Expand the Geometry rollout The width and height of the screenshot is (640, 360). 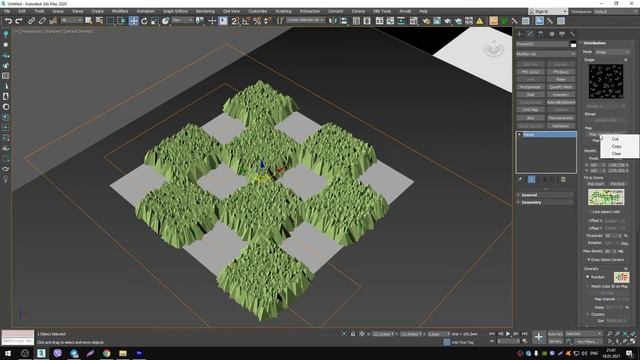click(x=545, y=202)
